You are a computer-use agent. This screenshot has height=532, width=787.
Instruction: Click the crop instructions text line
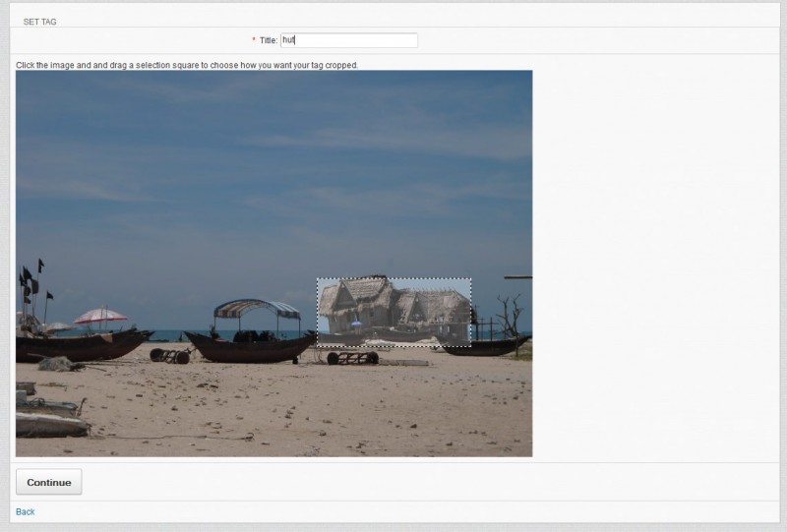pyautogui.click(x=187, y=65)
